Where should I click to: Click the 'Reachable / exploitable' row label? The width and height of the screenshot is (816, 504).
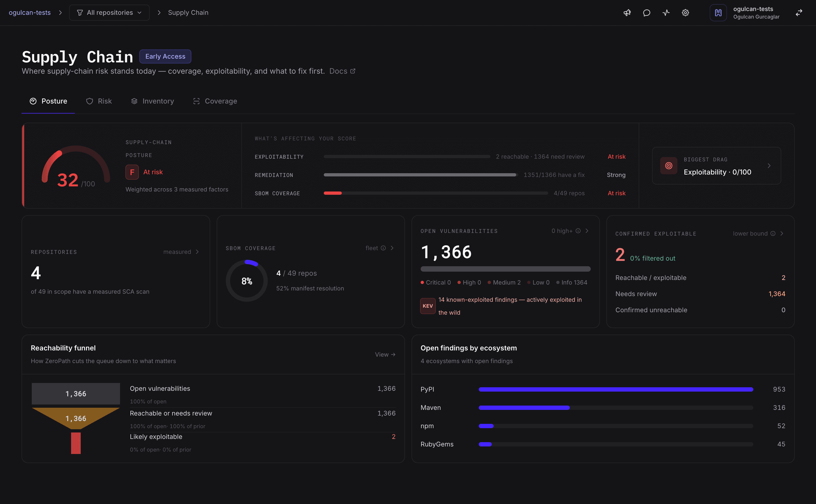pos(650,278)
